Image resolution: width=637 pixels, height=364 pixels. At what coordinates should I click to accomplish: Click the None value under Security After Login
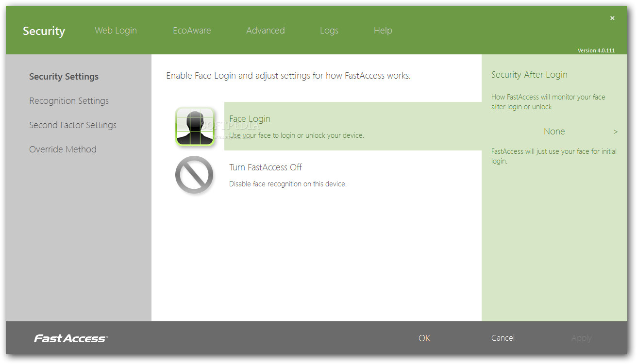554,132
